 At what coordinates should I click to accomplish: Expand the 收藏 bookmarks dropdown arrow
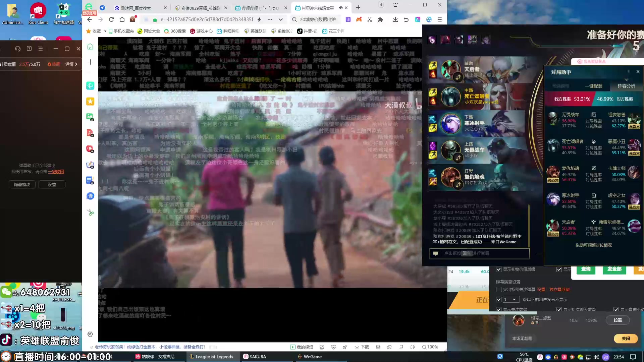coord(105,31)
